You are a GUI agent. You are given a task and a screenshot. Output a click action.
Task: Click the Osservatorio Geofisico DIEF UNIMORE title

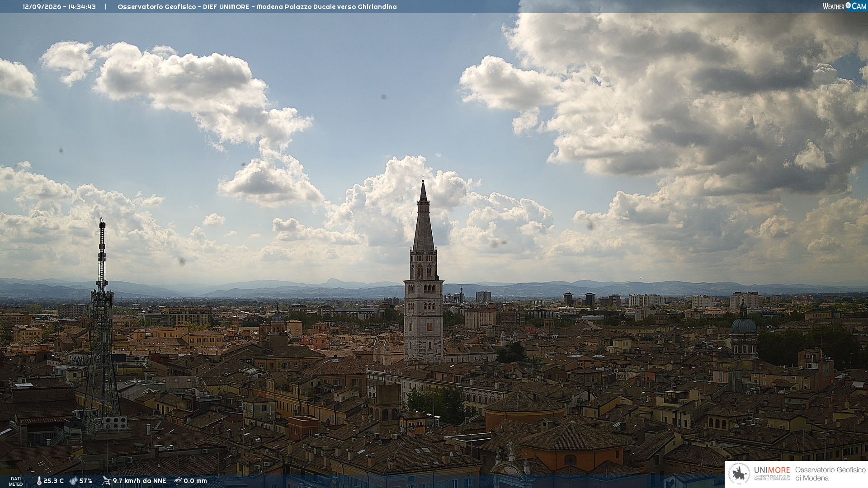click(x=183, y=7)
